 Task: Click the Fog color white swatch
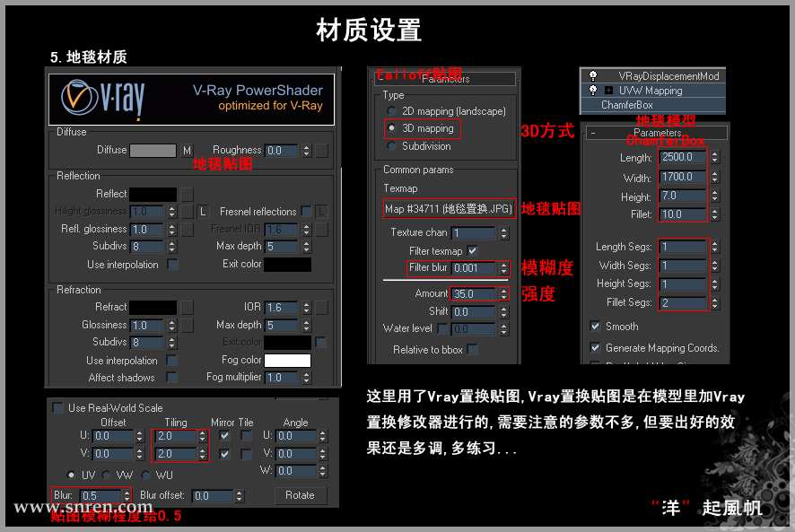(x=287, y=360)
